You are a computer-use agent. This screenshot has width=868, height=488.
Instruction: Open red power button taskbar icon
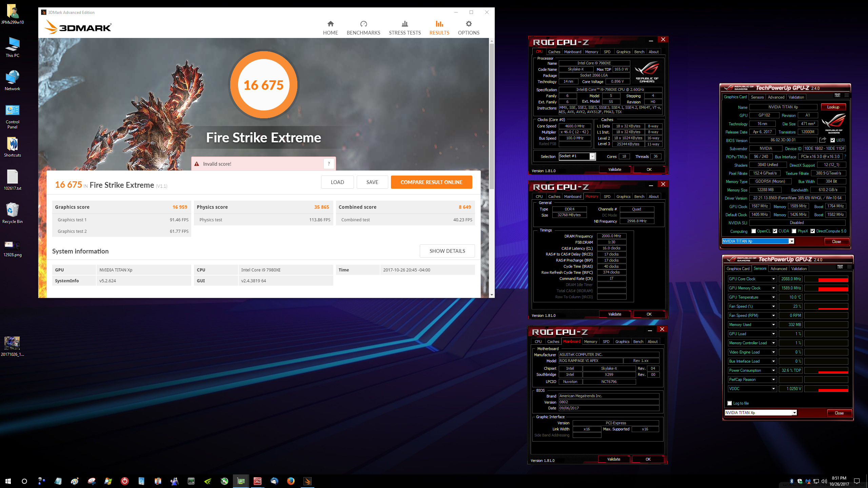[124, 481]
